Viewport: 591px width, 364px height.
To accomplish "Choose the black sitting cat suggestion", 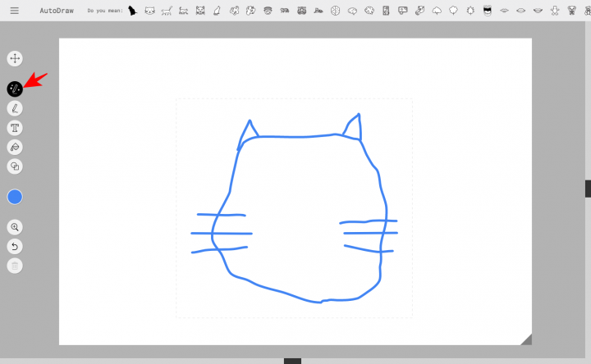I will (x=131, y=11).
